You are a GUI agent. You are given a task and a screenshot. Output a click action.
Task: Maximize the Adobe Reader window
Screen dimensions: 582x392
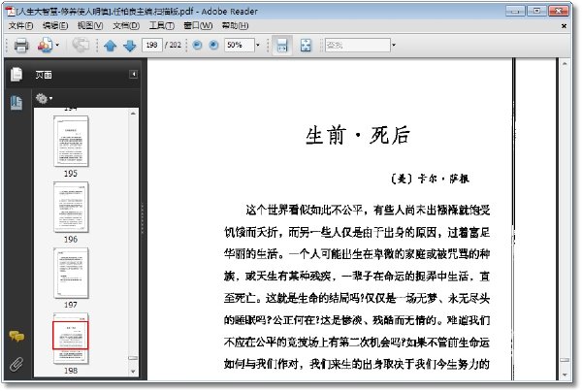point(536,11)
